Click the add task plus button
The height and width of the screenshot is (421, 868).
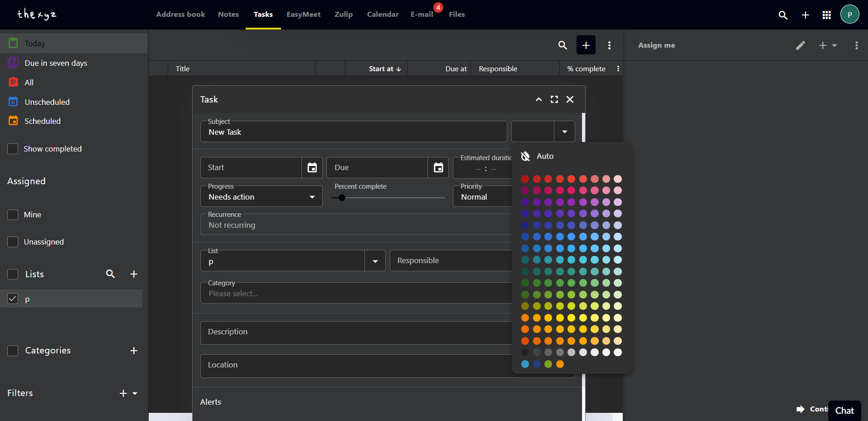[x=586, y=45]
